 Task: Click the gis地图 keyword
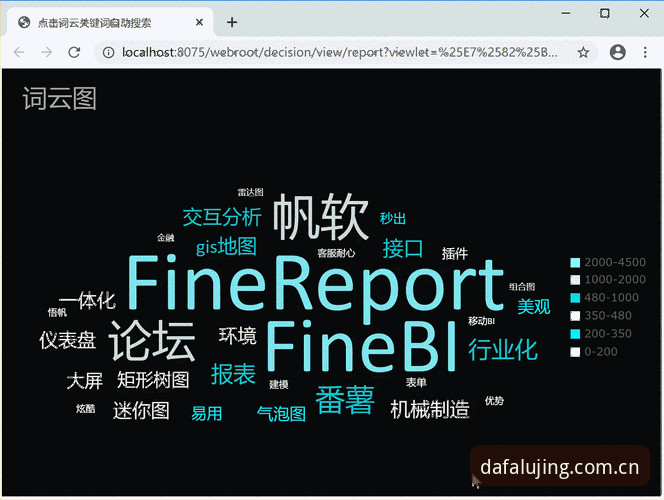pyautogui.click(x=226, y=246)
